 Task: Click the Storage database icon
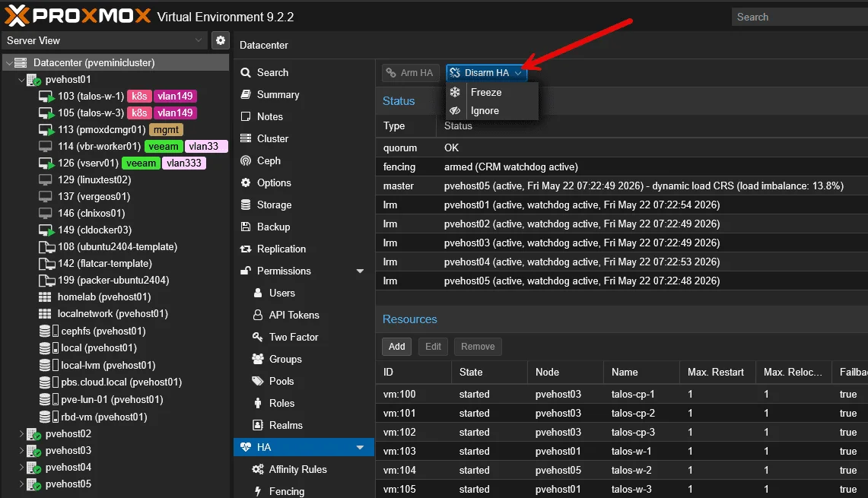point(246,205)
